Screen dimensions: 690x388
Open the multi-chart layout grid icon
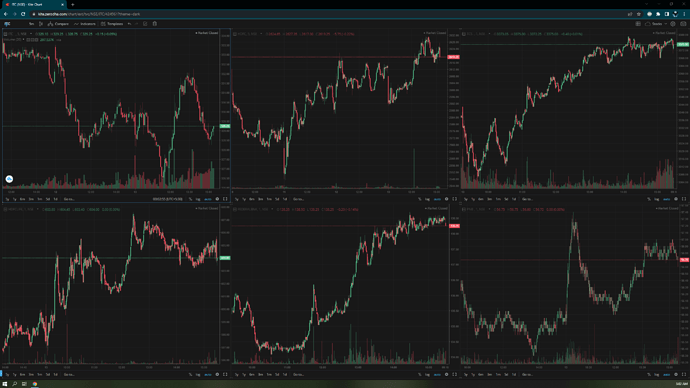click(638, 24)
